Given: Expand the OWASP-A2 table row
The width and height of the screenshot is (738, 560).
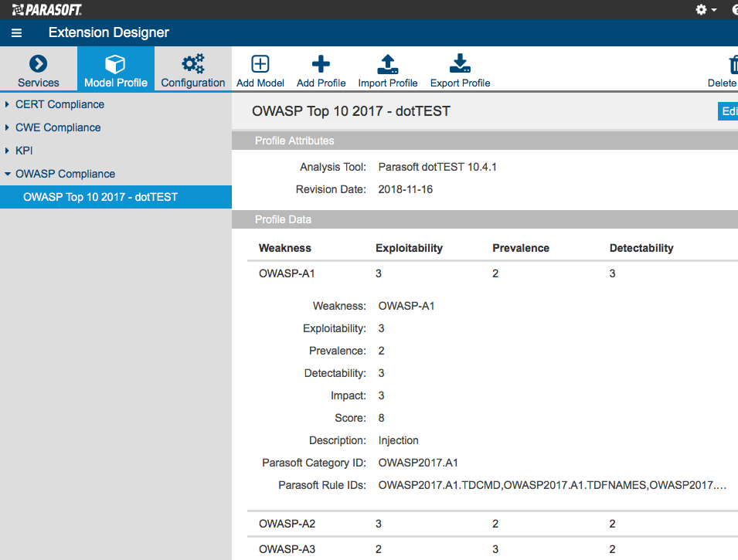Looking at the screenshot, I should coord(492,524).
